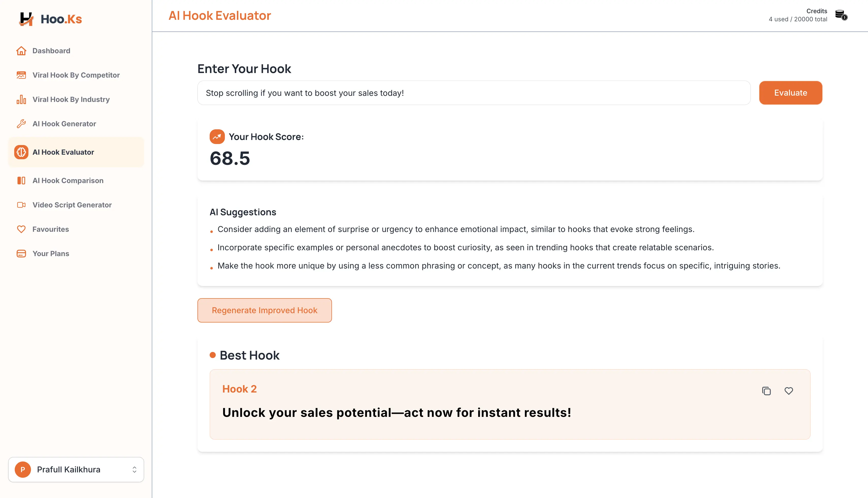This screenshot has height=498, width=868.
Task: Favourite Hook 2 with the heart icon
Action: pos(789,391)
